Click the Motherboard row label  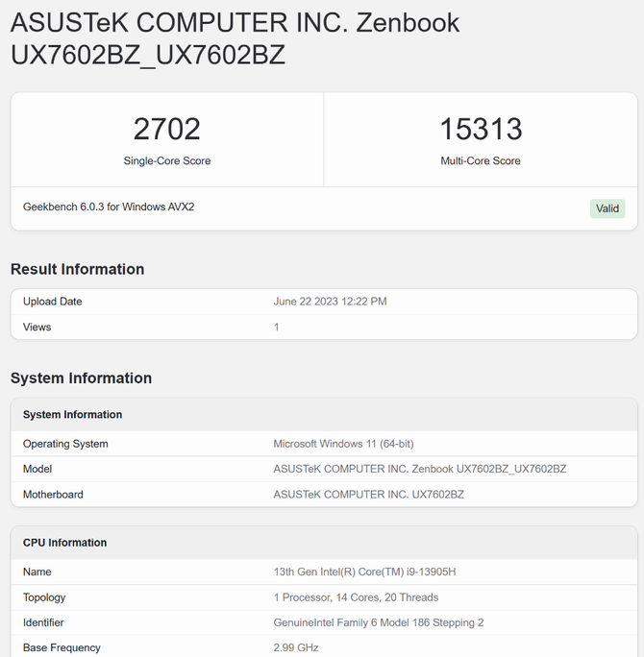53,495
